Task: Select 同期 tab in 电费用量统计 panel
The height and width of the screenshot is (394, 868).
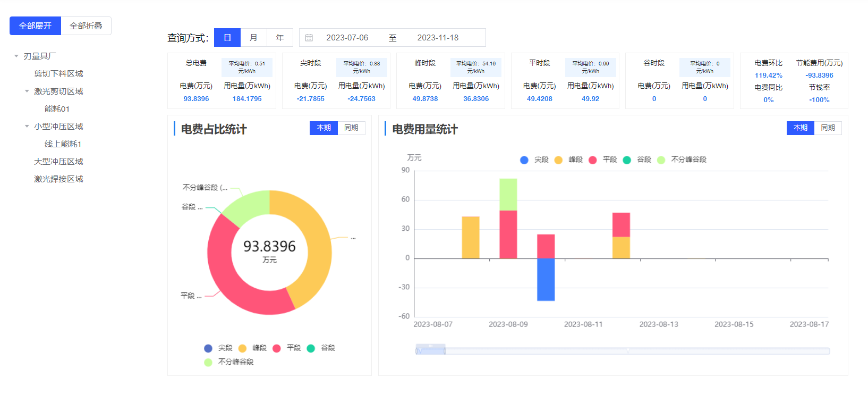Action: pos(828,128)
